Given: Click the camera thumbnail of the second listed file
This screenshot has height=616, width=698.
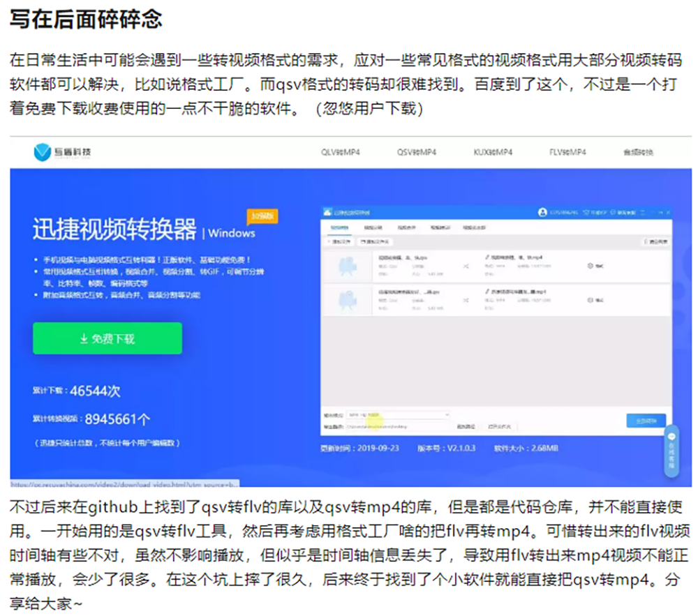Looking at the screenshot, I should [348, 300].
